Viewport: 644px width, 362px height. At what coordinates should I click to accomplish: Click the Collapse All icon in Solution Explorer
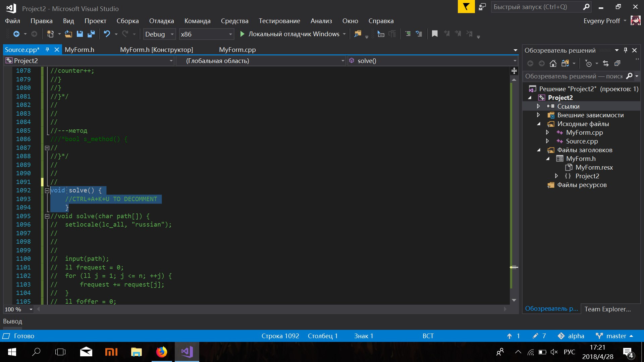617,63
